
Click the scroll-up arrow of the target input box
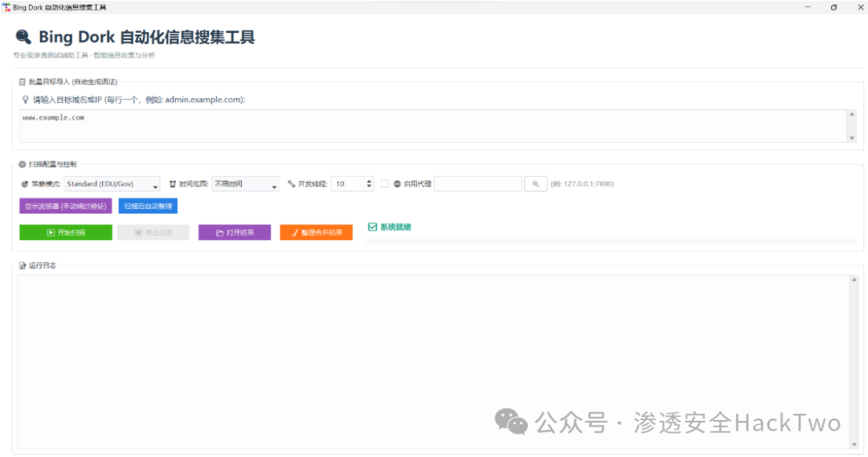(x=852, y=114)
